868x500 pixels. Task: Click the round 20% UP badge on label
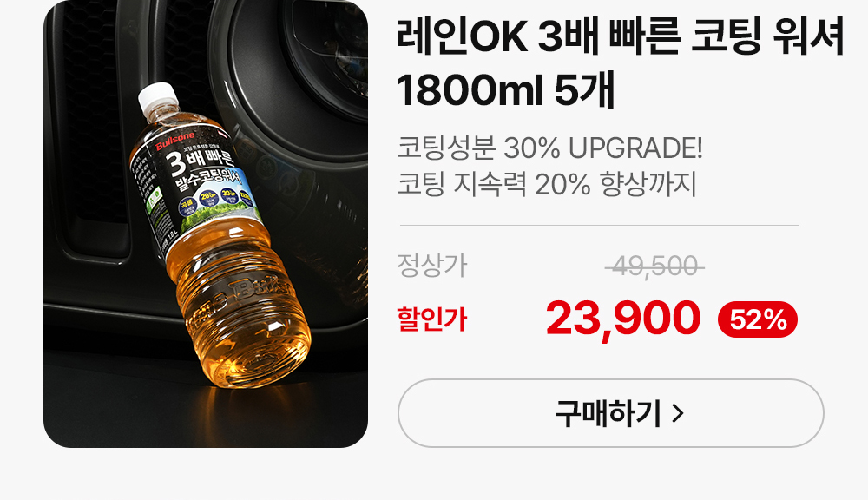tap(208, 198)
